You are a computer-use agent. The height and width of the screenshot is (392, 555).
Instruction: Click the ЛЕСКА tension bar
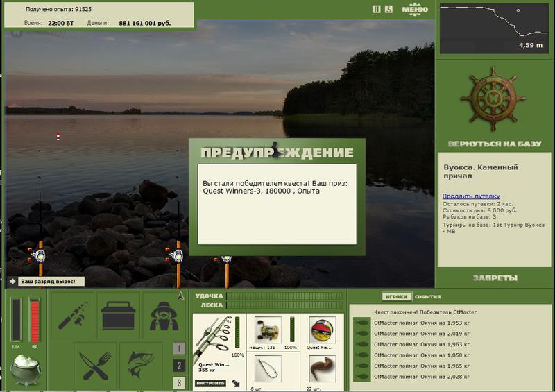(x=284, y=305)
